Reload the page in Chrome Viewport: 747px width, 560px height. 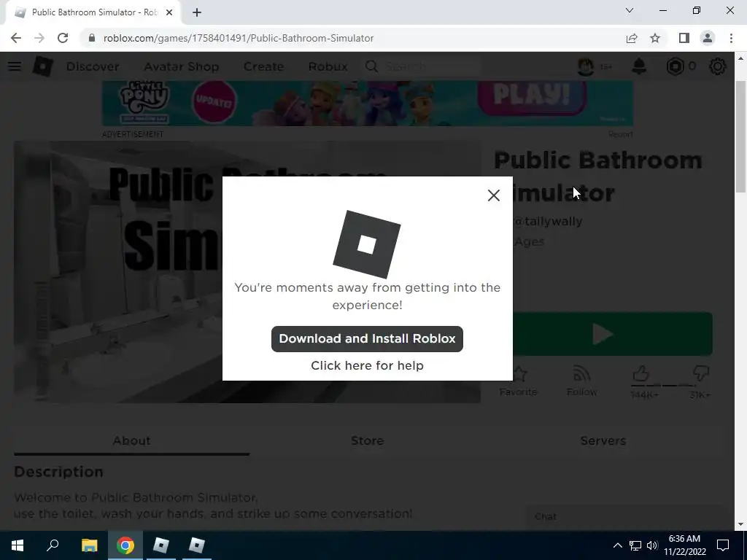point(63,38)
